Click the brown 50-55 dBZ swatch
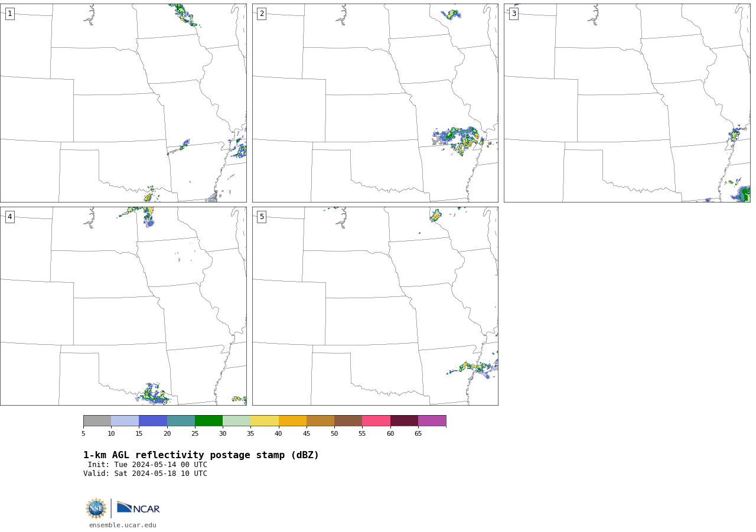This screenshot has height=532, width=756. tap(348, 421)
